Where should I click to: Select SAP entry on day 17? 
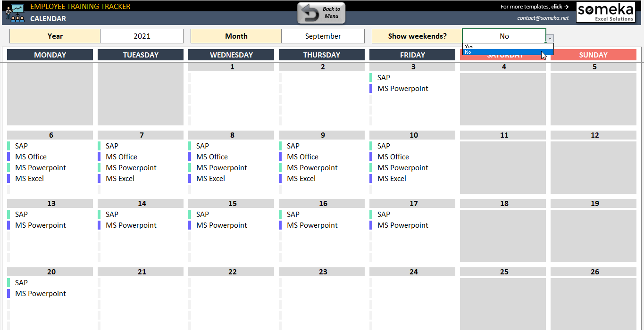click(x=384, y=214)
